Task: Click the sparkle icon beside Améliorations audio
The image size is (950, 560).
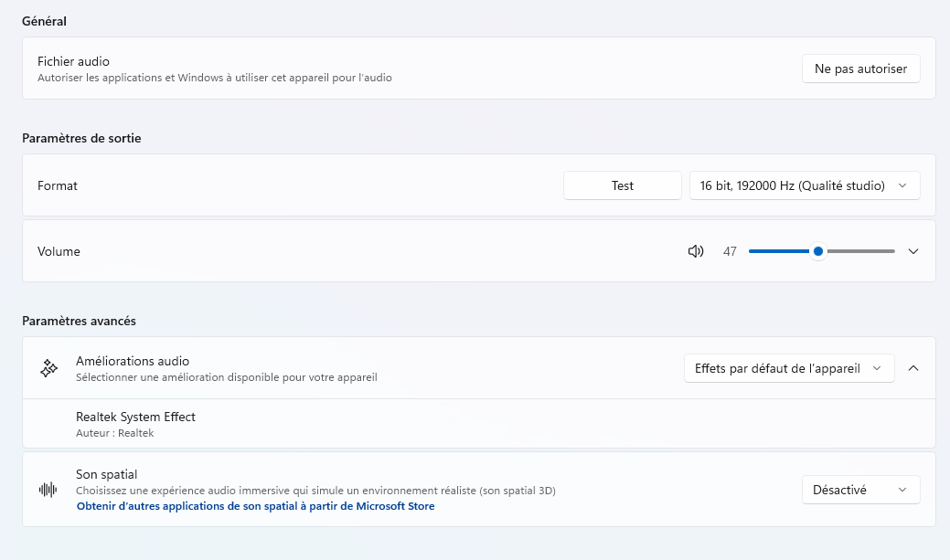Action: (x=48, y=368)
